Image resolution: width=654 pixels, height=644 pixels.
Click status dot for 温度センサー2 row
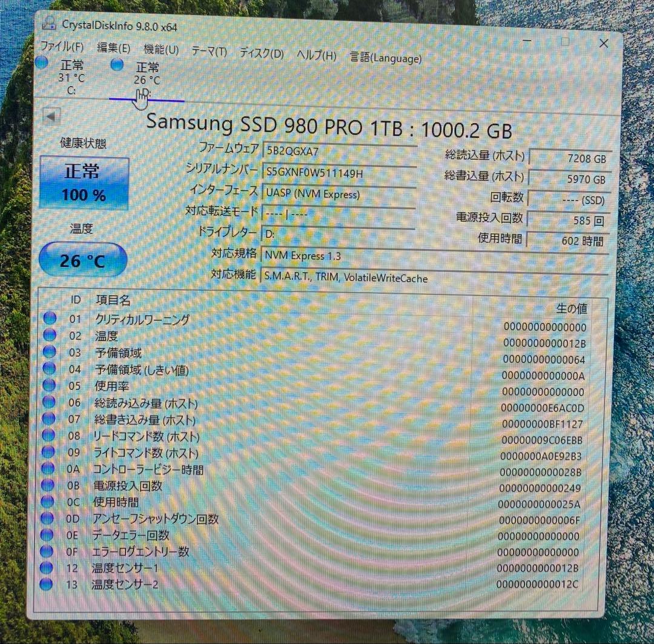(46, 584)
